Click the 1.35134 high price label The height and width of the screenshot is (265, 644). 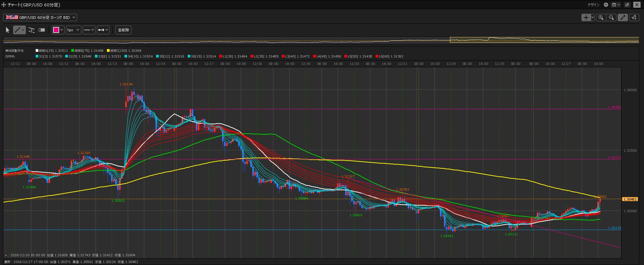126,84
